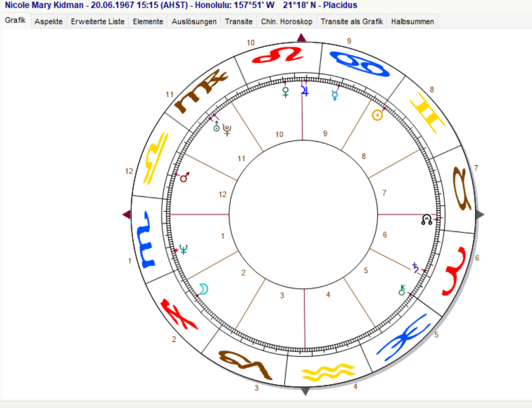Select the red Mars symbol
The width and height of the screenshot is (532, 408).
pyautogui.click(x=184, y=177)
